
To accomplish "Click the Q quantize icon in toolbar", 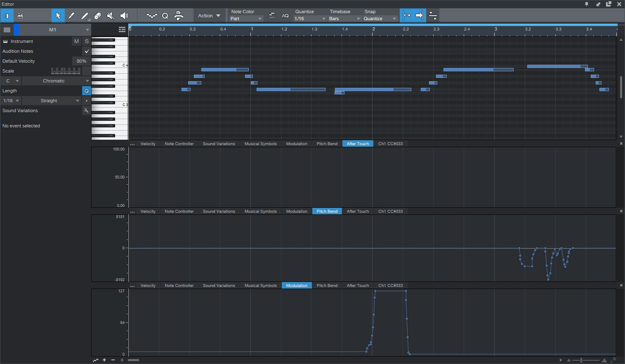I will coord(165,16).
